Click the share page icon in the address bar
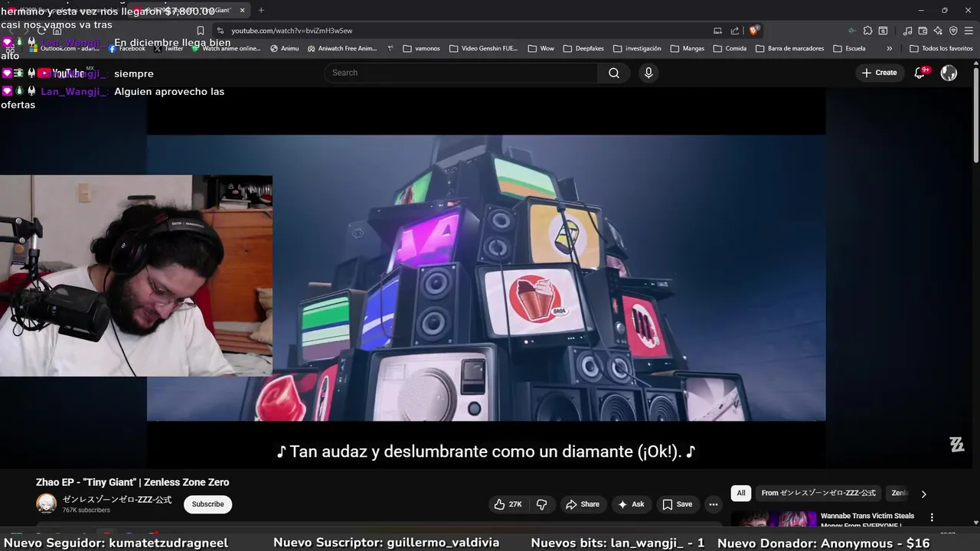Image resolution: width=980 pixels, height=551 pixels. coord(735,31)
